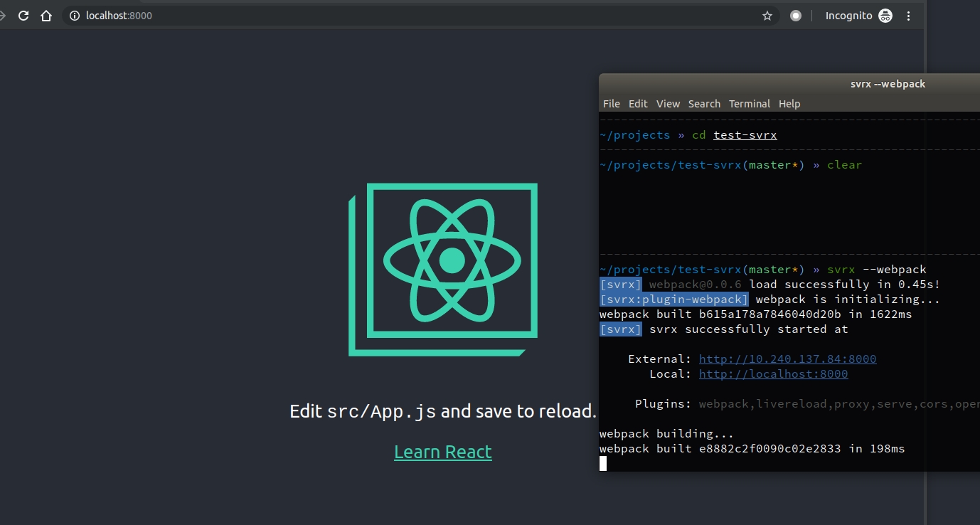This screenshot has height=525, width=980.
Task: Open the terminal View menu
Action: click(668, 104)
